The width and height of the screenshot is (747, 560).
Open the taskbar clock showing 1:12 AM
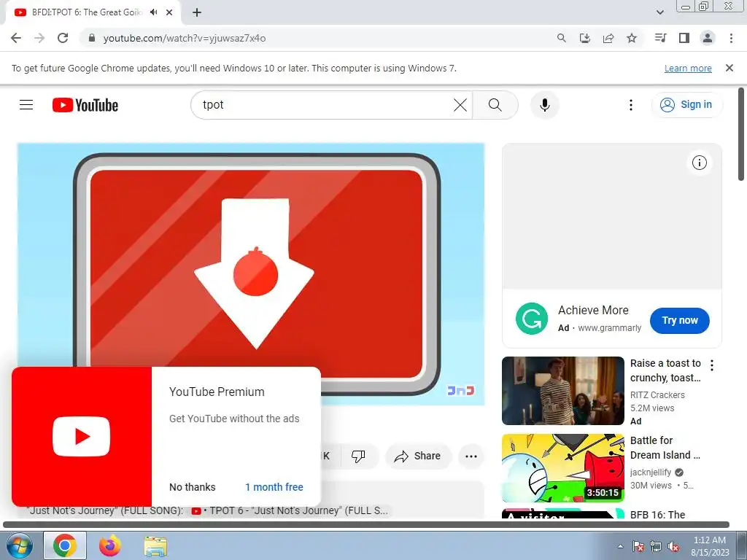coord(710,546)
